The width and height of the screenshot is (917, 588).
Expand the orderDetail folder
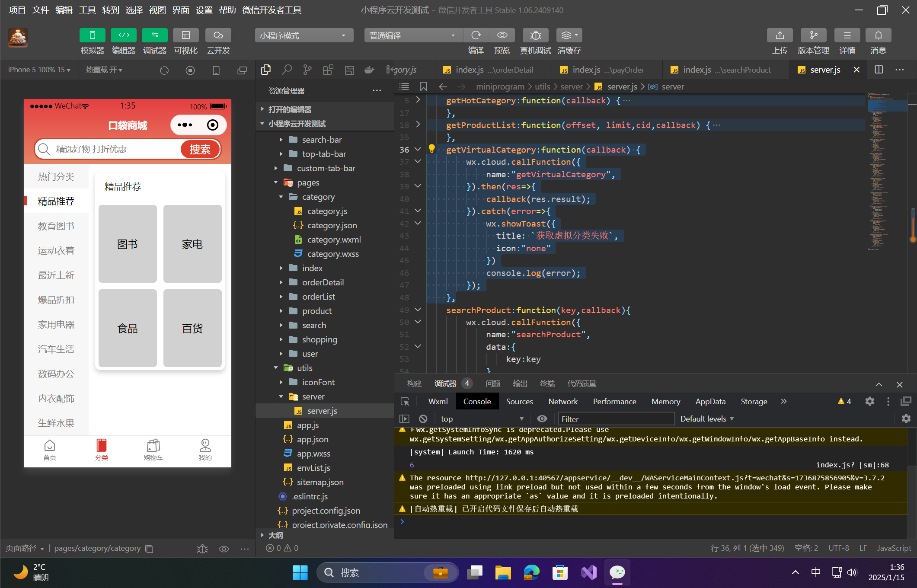[x=323, y=282]
